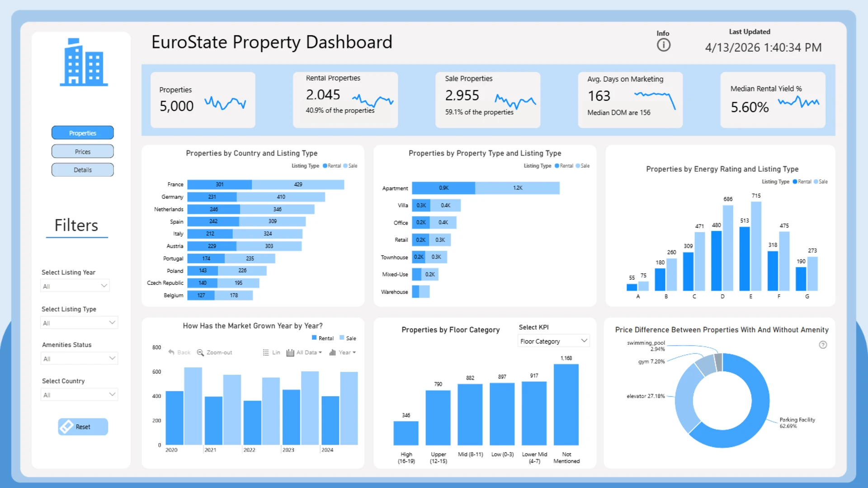This screenshot has height=488, width=868.
Task: Click the Back arrow icon in market chart
Action: pos(171,352)
